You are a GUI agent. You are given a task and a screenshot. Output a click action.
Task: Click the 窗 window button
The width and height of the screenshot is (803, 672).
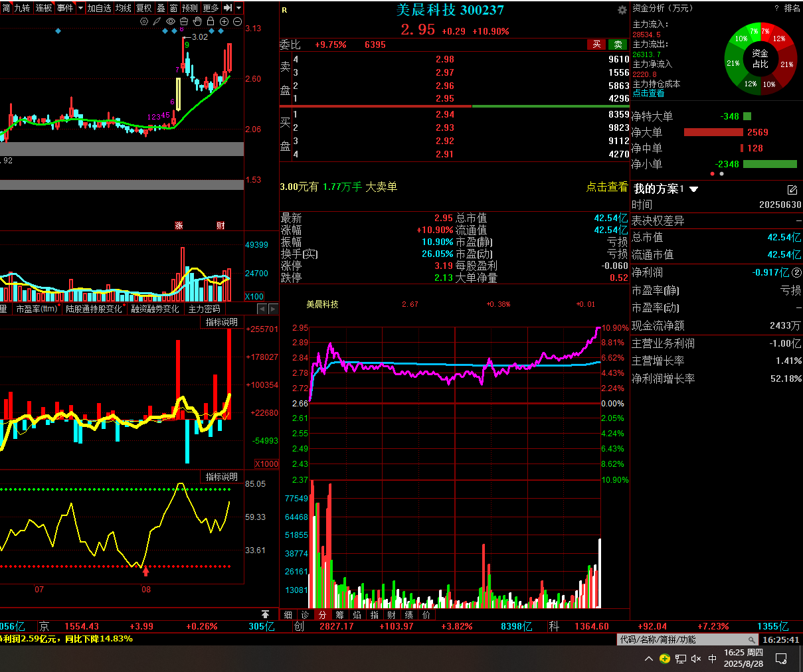pos(173,8)
